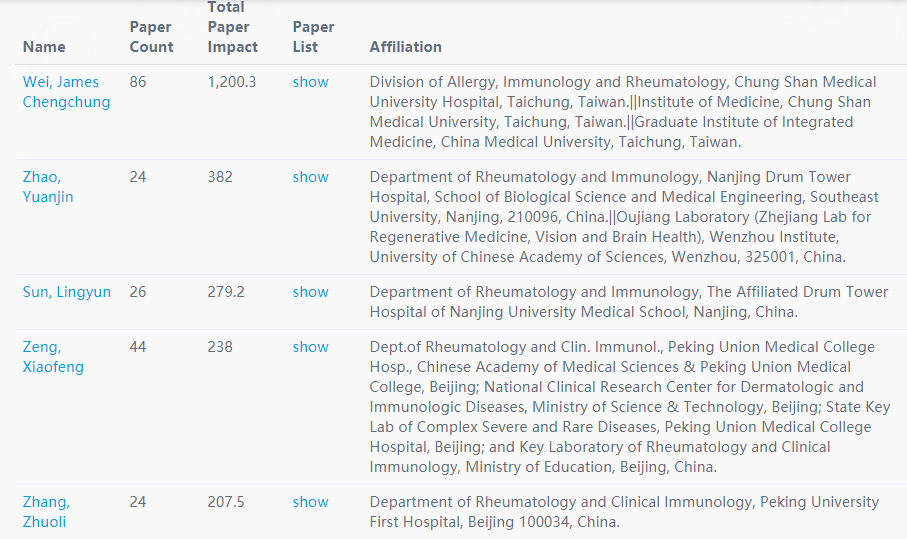This screenshot has width=907, height=539.
Task: Click Nanjing University Medical School affiliation text
Action: (x=629, y=302)
